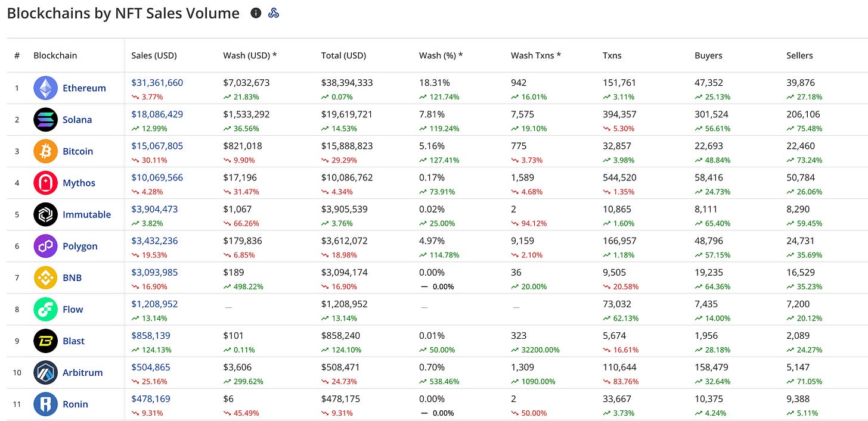Viewport: 868px width, 421px height.
Task: Click Mythos txns count 544,520
Action: (619, 177)
